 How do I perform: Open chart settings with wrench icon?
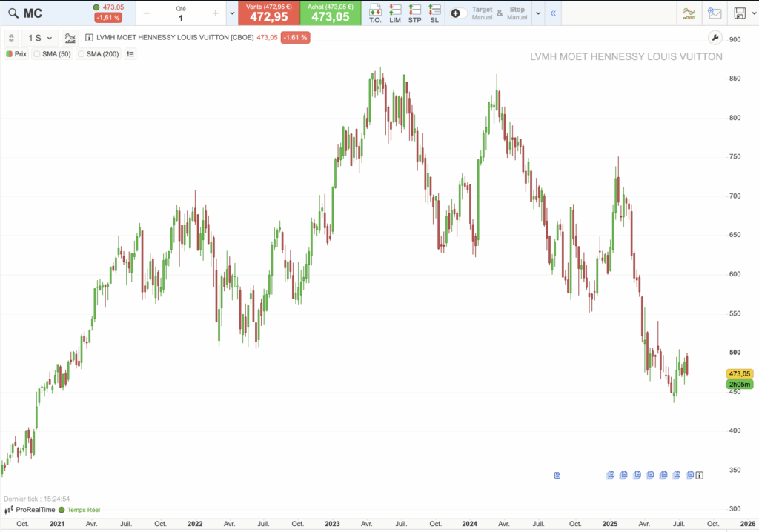[715, 38]
